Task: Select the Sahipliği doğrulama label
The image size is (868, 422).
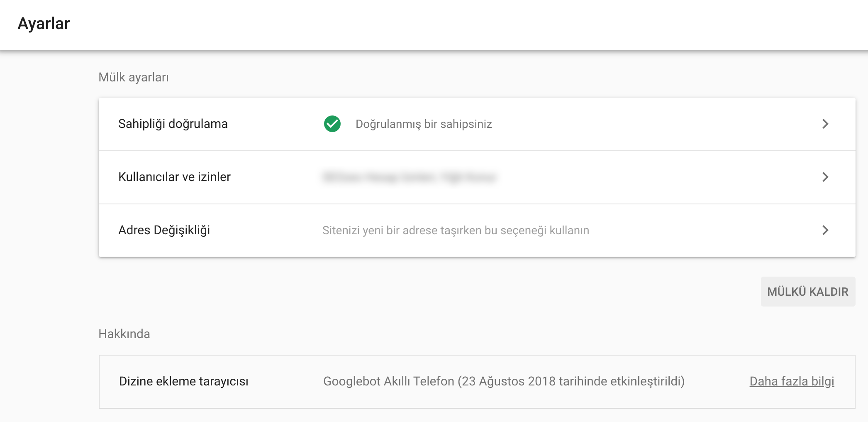Action: 173,124
